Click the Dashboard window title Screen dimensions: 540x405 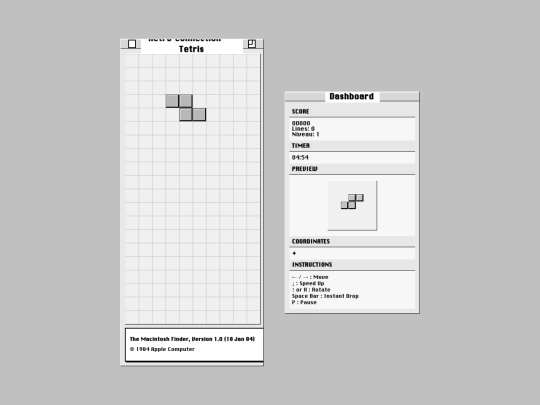point(352,96)
